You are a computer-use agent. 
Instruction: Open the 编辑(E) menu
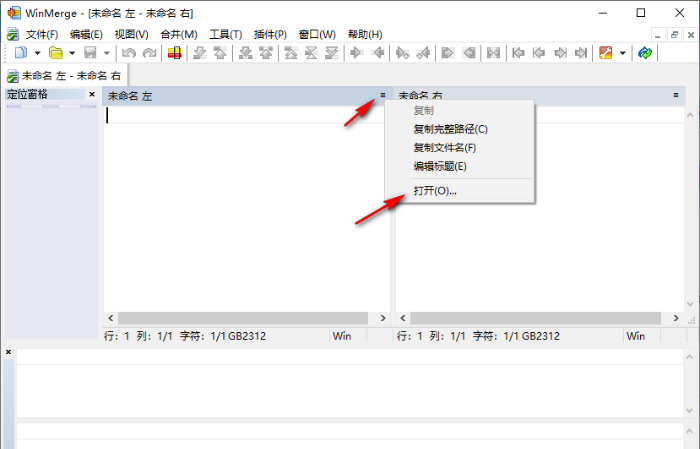[x=86, y=34]
